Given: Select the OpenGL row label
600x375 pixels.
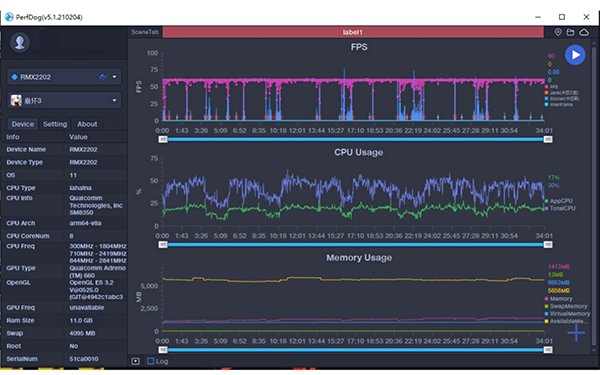Looking at the screenshot, I should tap(18, 283).
